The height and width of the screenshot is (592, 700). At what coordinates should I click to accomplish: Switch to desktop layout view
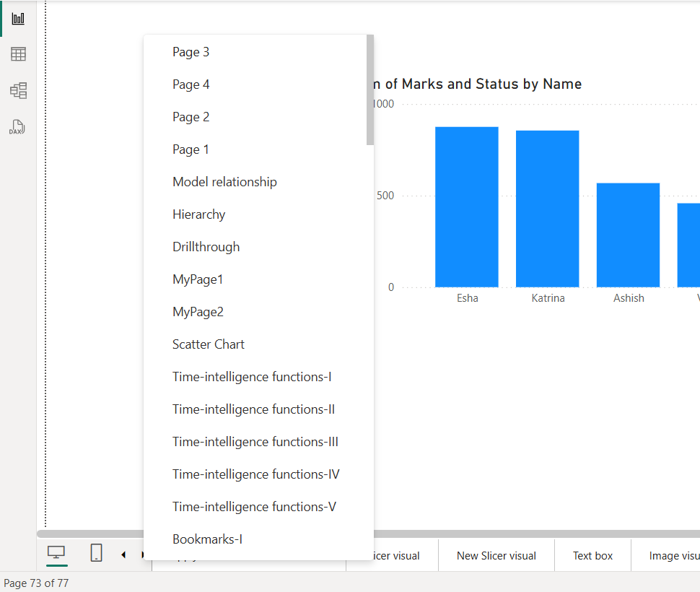[x=56, y=552]
